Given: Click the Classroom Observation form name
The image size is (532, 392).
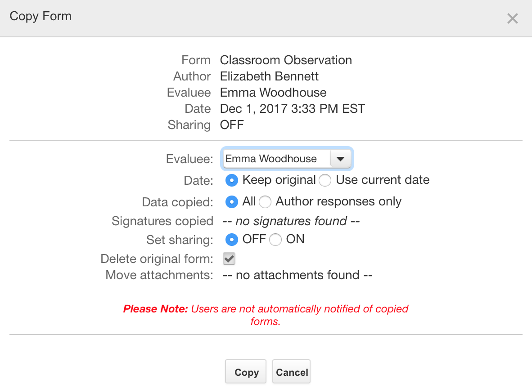Looking at the screenshot, I should [x=286, y=60].
